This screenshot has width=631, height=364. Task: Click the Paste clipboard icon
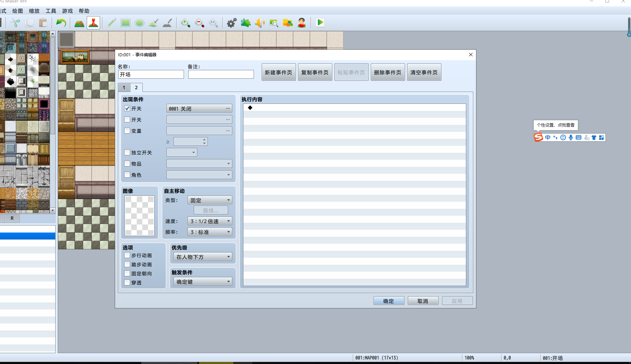click(43, 23)
